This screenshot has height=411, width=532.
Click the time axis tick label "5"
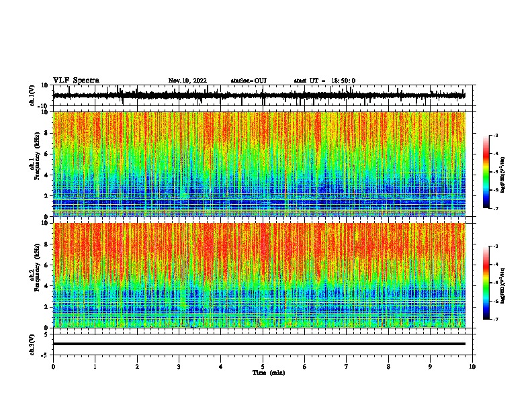(263, 367)
